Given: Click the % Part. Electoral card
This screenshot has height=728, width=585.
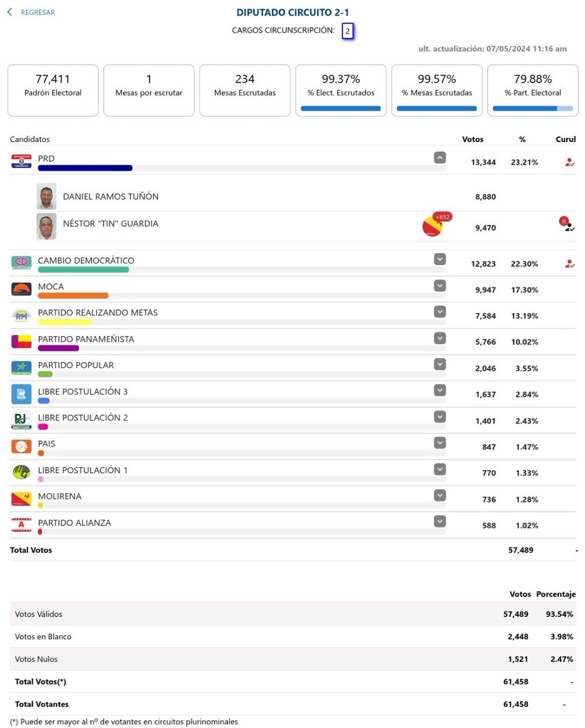Looking at the screenshot, I should 533,90.
